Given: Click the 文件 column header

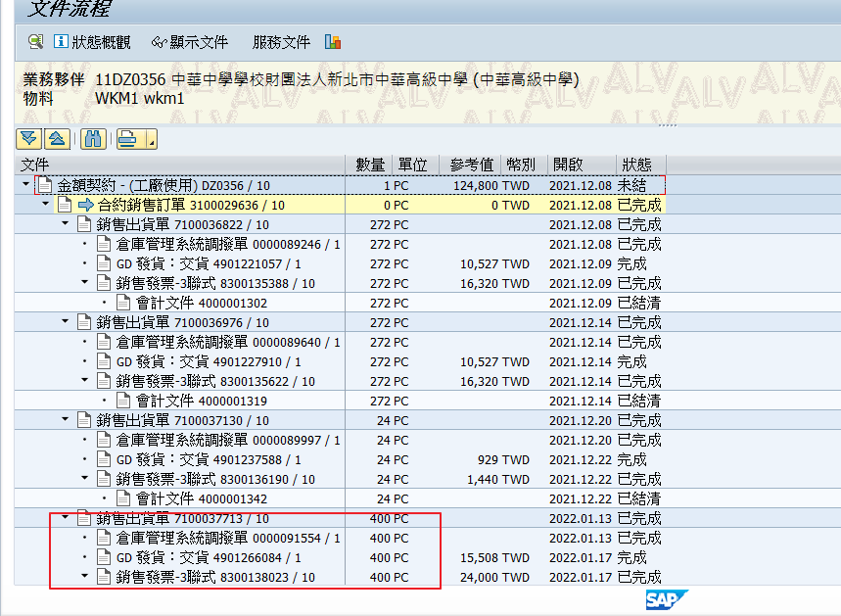Looking at the screenshot, I should (x=180, y=165).
